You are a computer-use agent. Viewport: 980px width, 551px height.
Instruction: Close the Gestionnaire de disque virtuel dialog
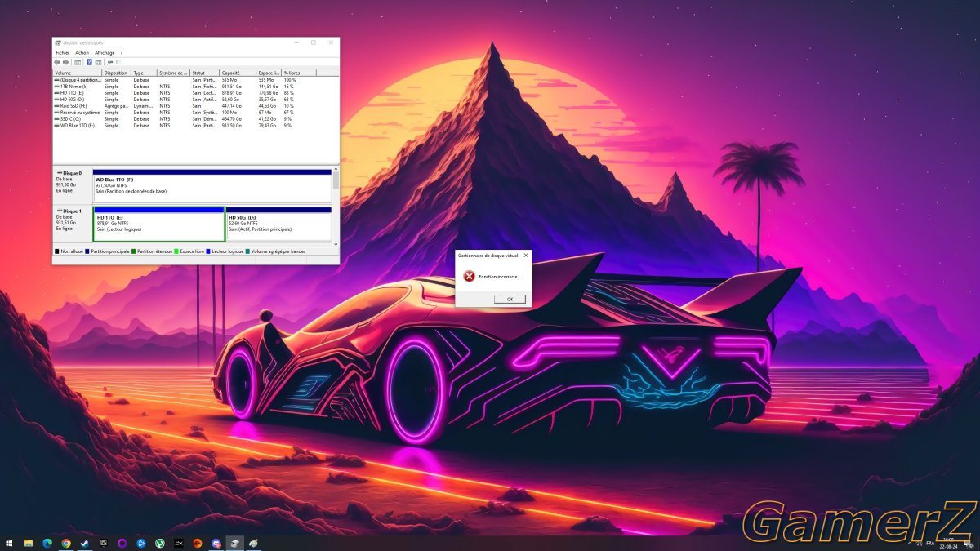[525, 256]
